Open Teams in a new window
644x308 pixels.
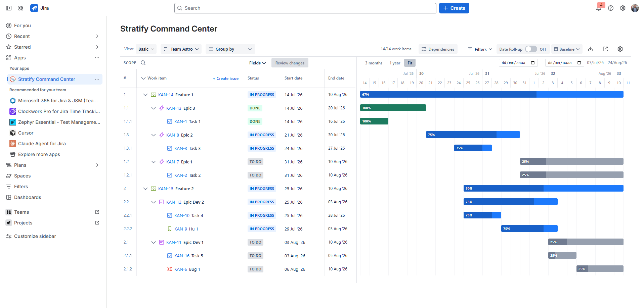click(x=97, y=212)
